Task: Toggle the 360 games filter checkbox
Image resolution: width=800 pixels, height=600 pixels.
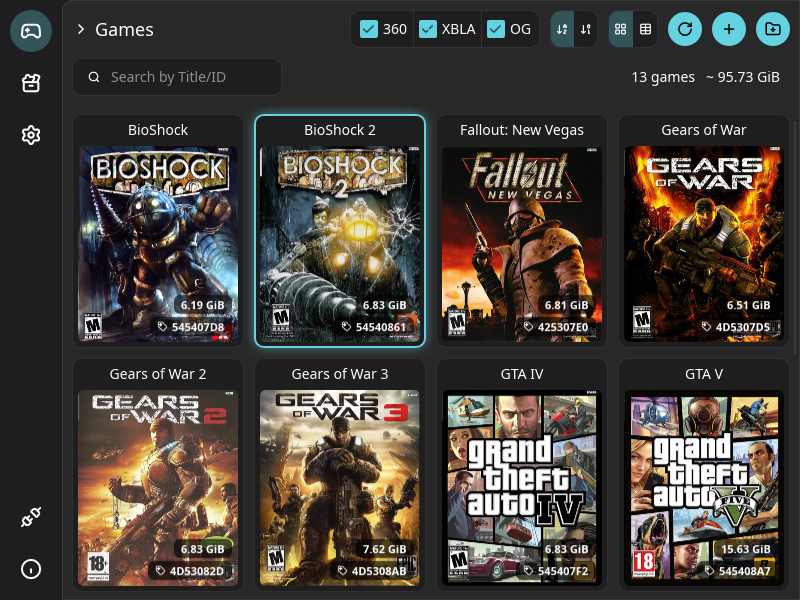Action: click(368, 29)
